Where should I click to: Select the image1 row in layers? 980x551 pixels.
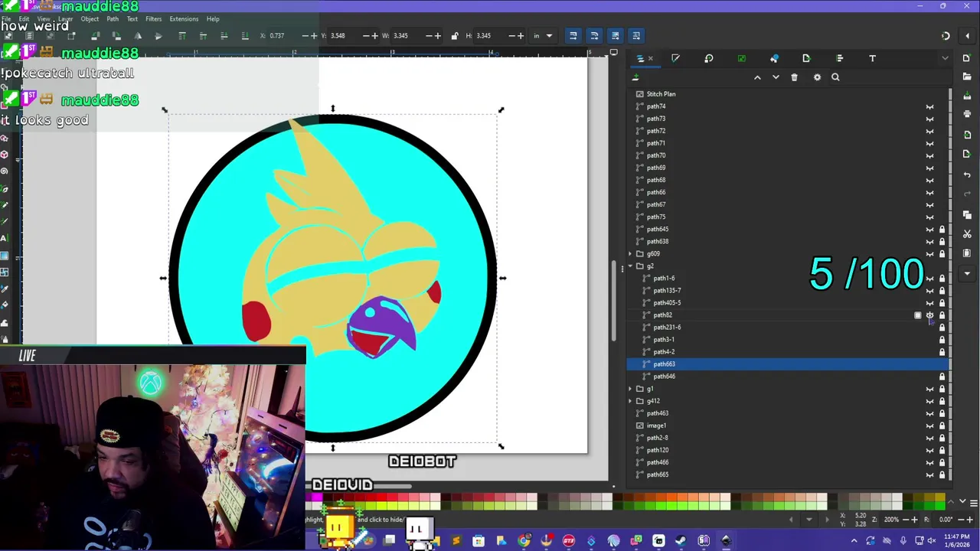click(789, 425)
